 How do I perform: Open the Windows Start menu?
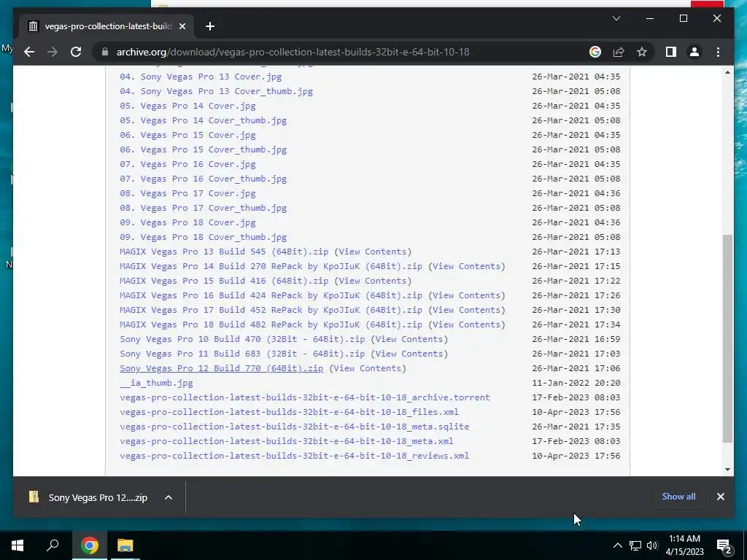(x=18, y=545)
